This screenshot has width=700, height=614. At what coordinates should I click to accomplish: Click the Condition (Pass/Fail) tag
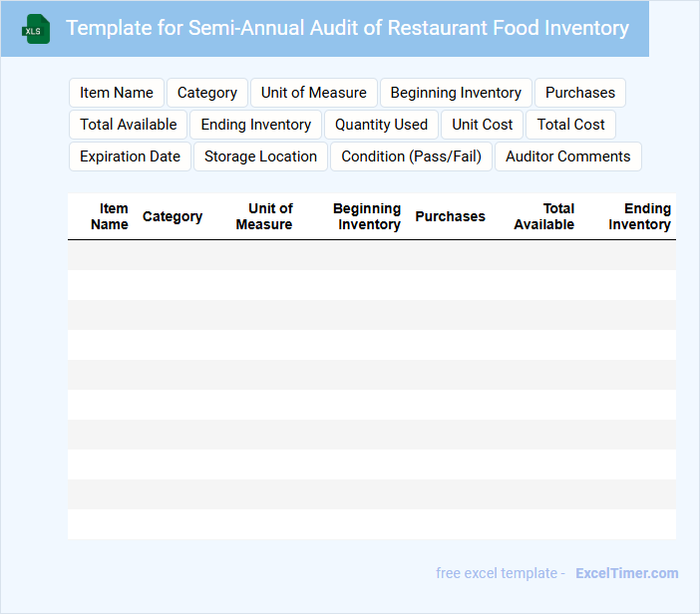[x=412, y=156]
